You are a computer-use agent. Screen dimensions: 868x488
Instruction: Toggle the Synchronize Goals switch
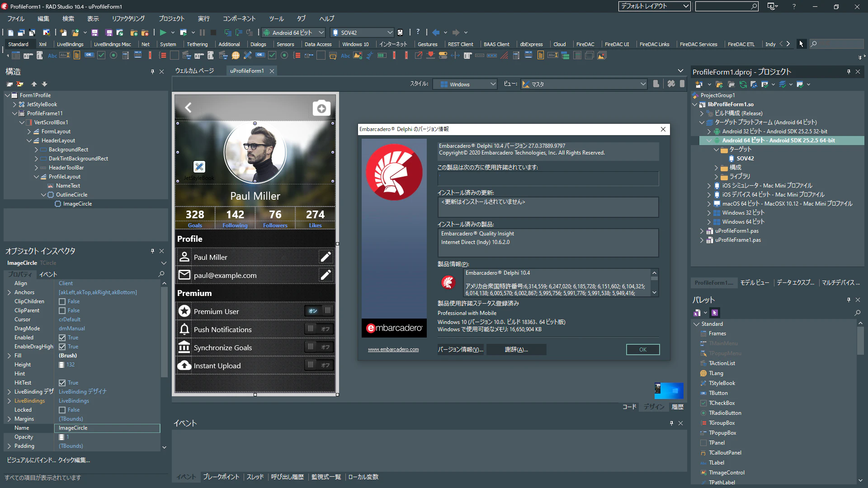(320, 347)
